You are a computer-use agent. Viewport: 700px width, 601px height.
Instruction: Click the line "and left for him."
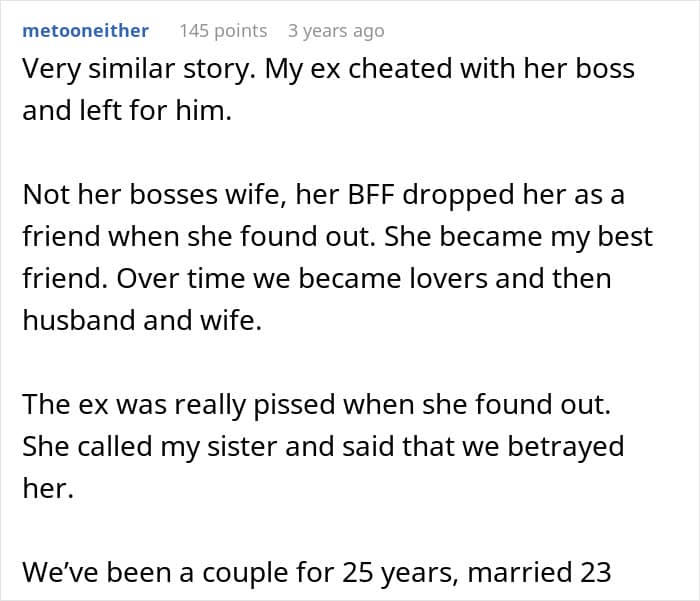point(126,111)
